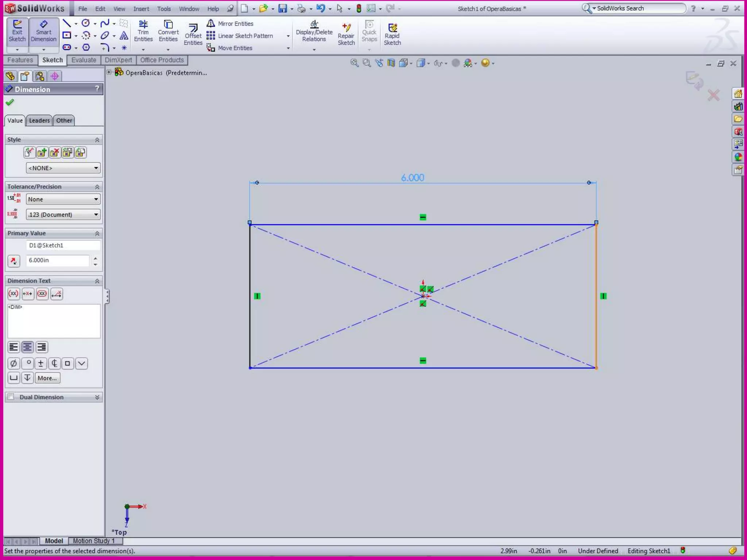The width and height of the screenshot is (747, 560).
Task: Enable the Dual Dimension checkbox
Action: [x=11, y=397]
